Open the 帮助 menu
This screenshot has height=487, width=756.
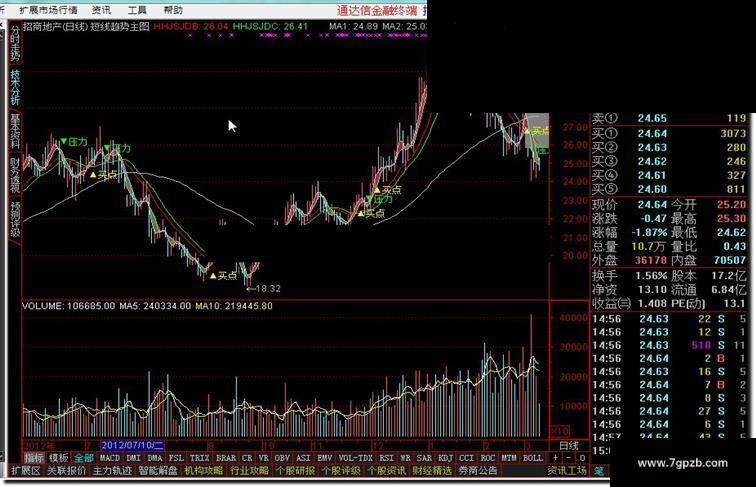pos(173,10)
